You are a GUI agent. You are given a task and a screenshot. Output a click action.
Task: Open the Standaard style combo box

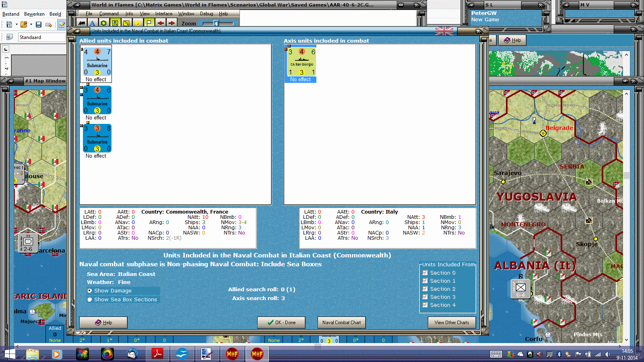click(42, 37)
